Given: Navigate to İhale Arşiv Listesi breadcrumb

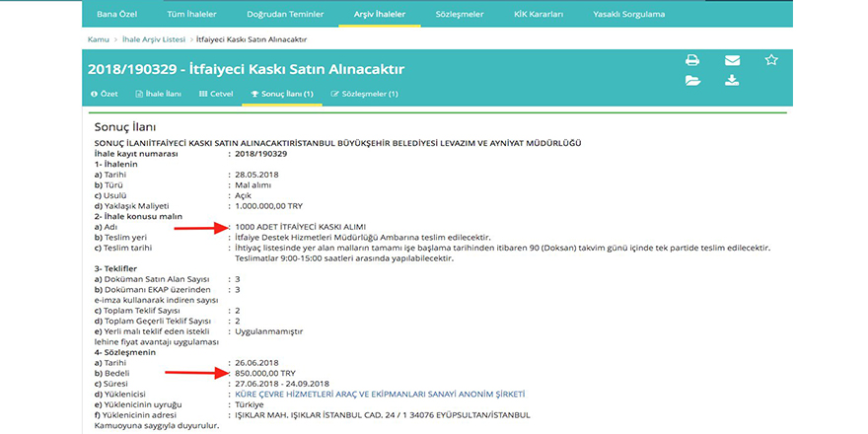Looking at the screenshot, I should click(x=153, y=38).
